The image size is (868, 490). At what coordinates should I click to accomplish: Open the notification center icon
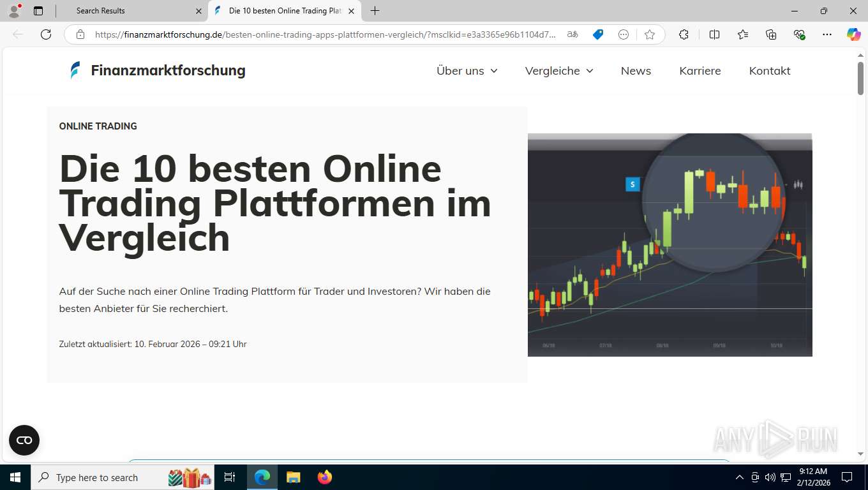click(x=847, y=477)
